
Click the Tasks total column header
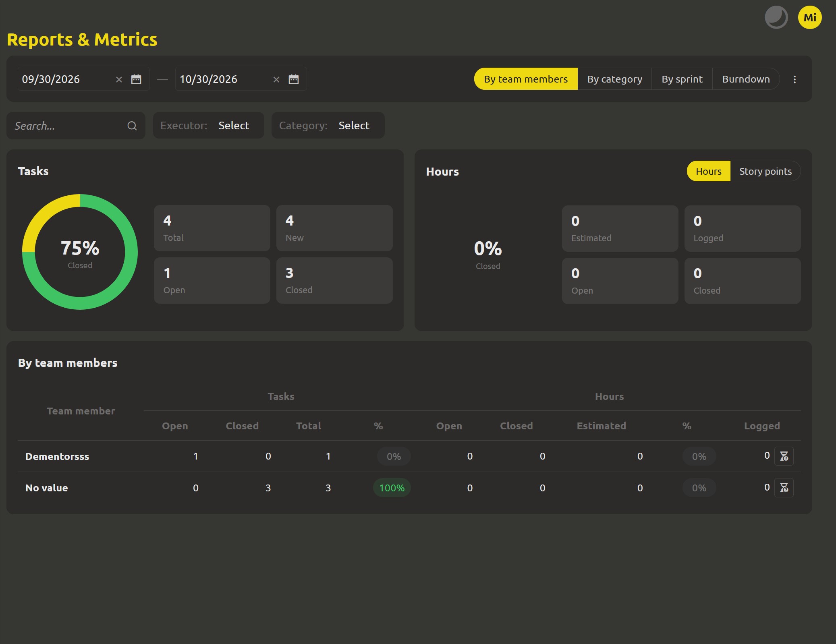point(309,426)
